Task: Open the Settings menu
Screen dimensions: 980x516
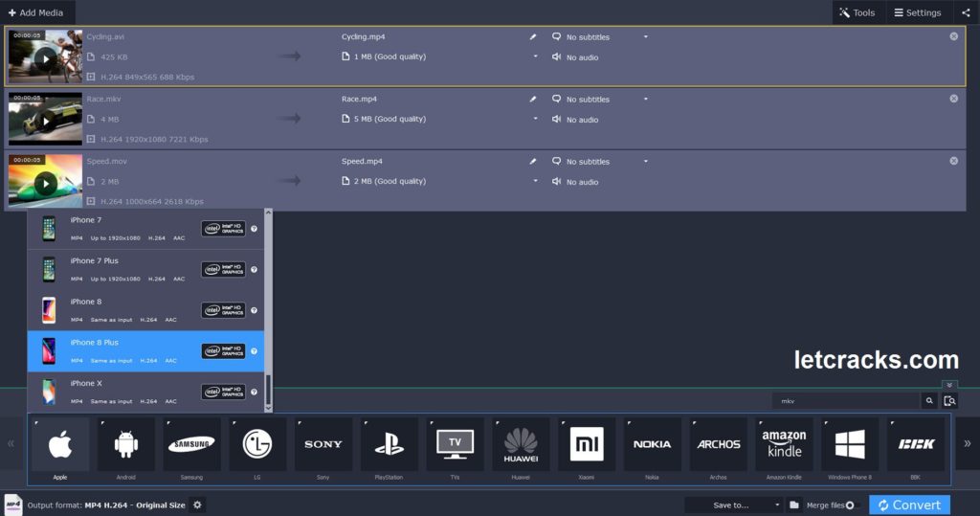Action: (918, 12)
